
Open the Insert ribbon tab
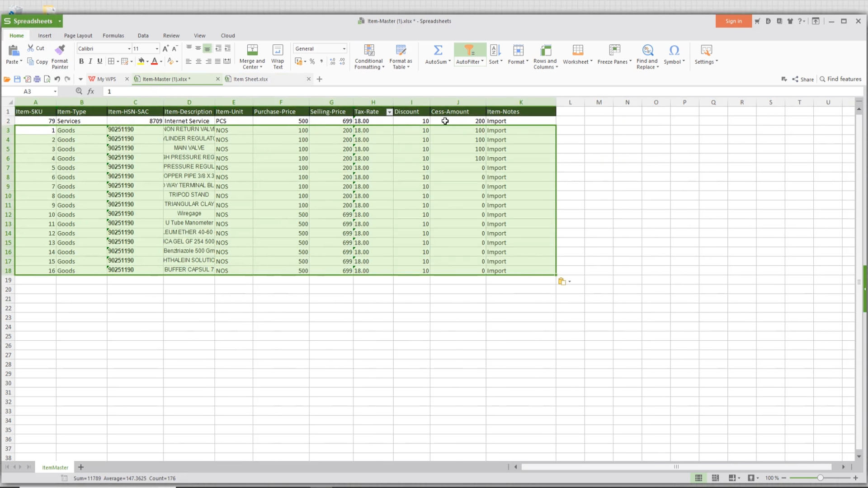[45, 36]
